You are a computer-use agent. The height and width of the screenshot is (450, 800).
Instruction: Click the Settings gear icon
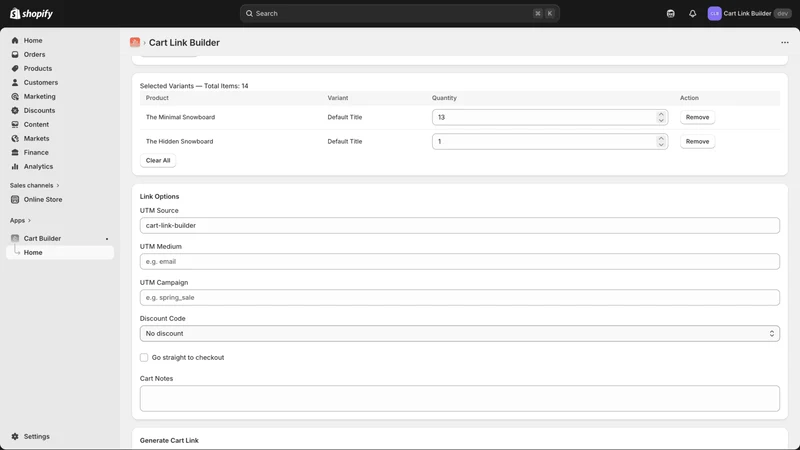(x=15, y=436)
